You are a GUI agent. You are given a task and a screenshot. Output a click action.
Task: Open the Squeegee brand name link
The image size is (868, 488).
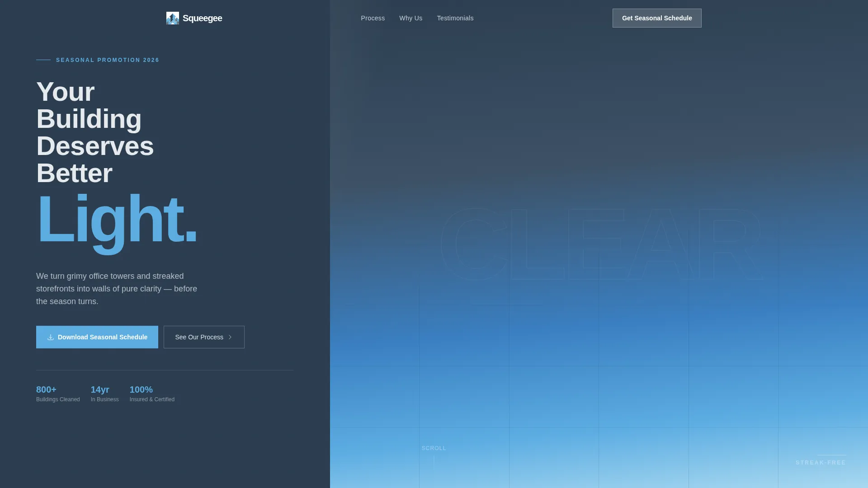pos(202,18)
